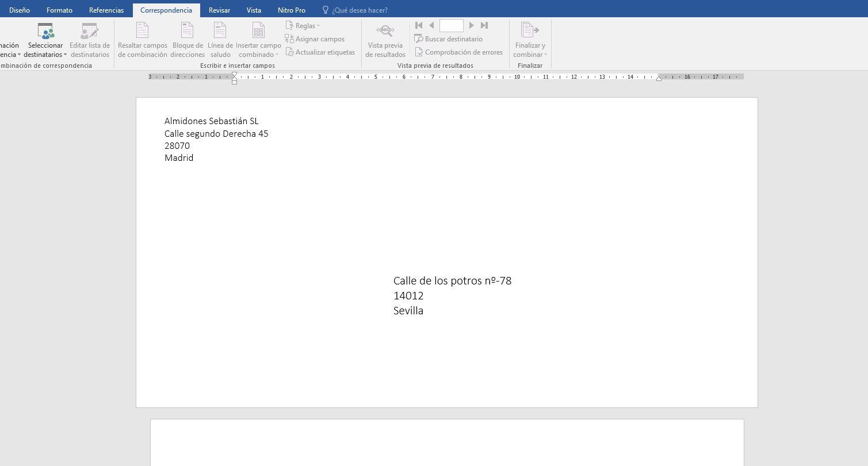Viewport: 868px width, 466px height.
Task: Go to the first record arrow
Action: click(419, 25)
